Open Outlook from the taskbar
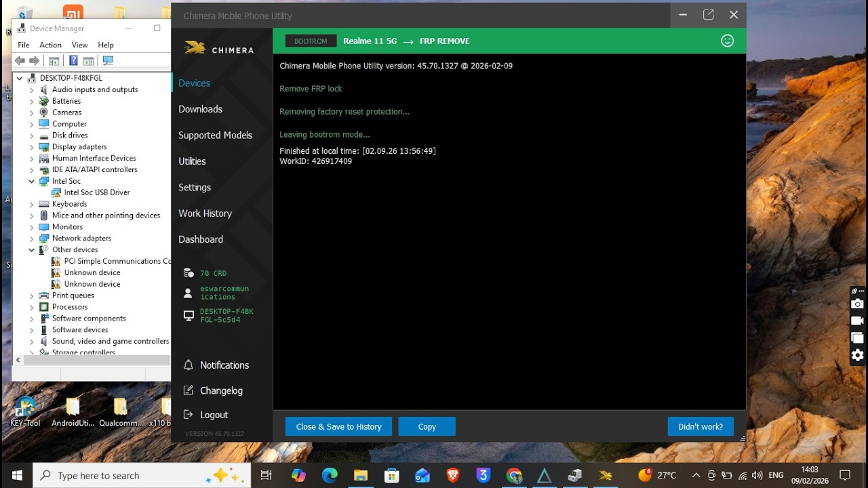 click(422, 475)
